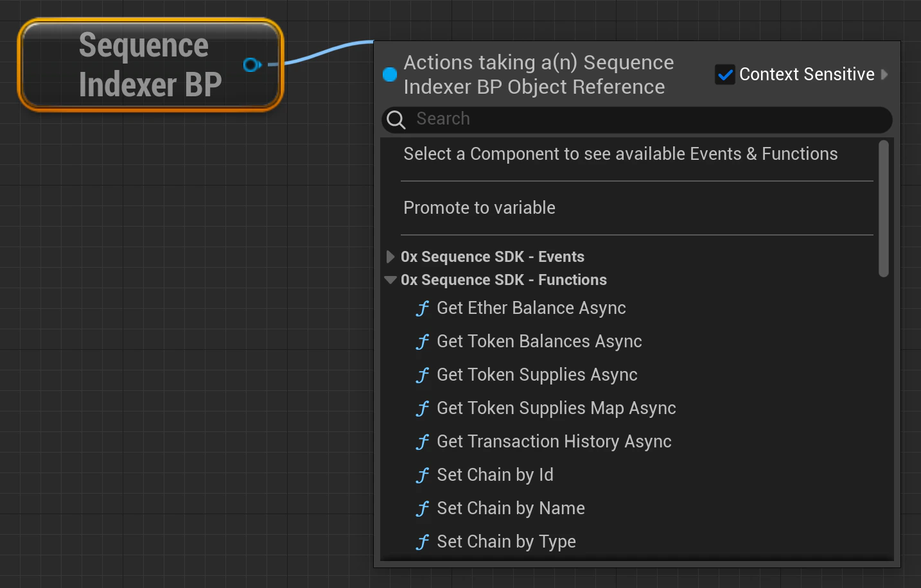Click function icon beside Get Token Balances Async
Viewport: 921px width, 588px height.
click(423, 342)
